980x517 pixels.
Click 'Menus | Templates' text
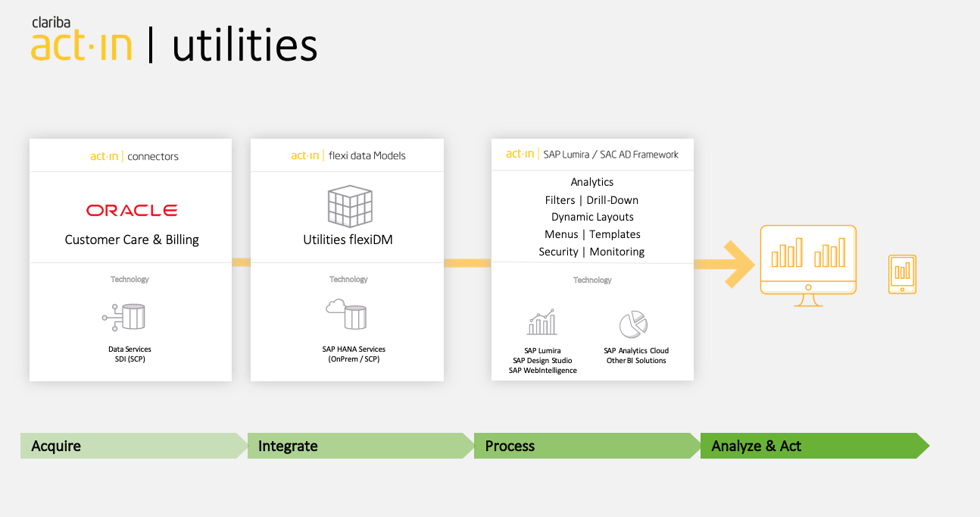[592, 234]
